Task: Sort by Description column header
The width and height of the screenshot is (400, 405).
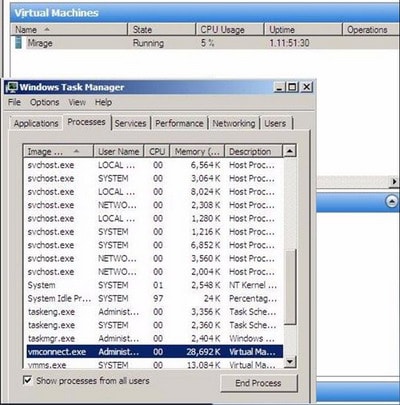Action: (x=253, y=151)
